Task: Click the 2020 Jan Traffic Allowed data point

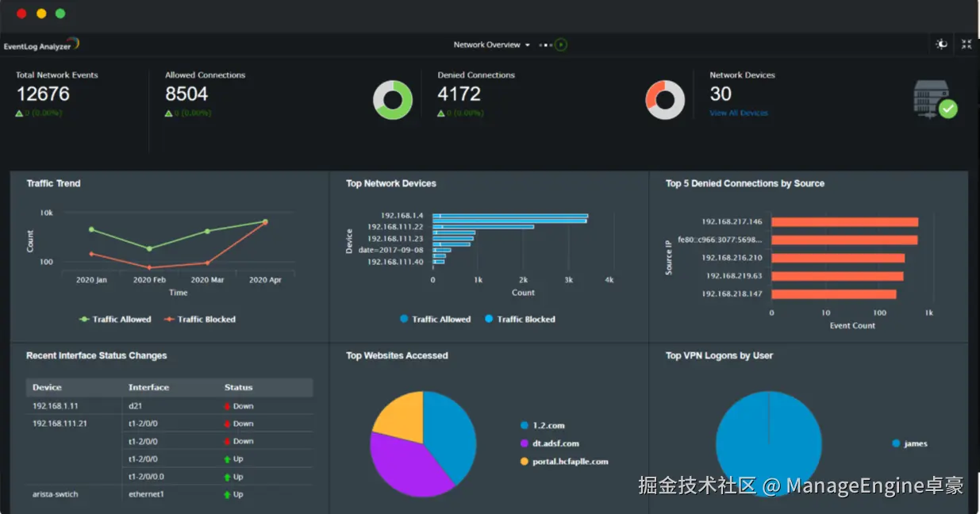Action: [x=91, y=229]
